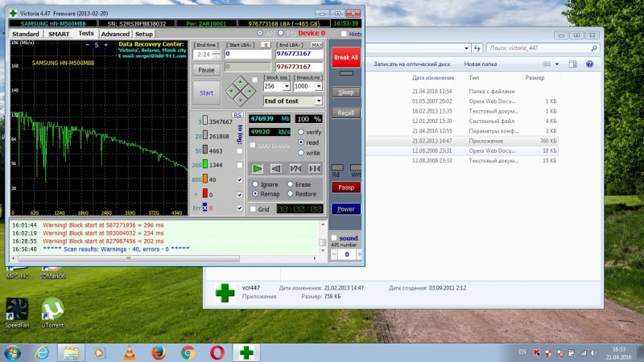
Task: Switch to the SMART tab
Action: tap(58, 34)
